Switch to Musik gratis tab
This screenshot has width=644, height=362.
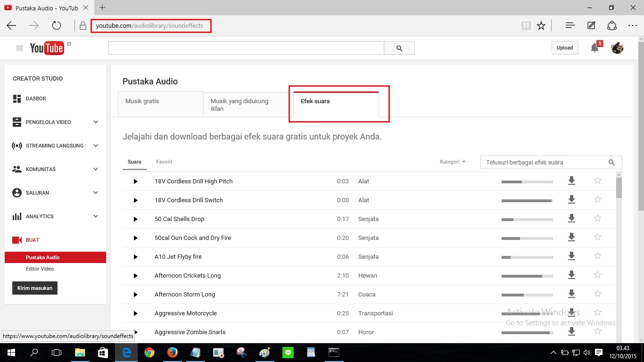pos(160,104)
